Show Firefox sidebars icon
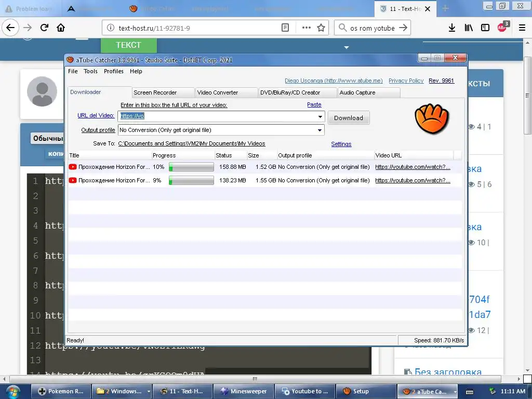The height and width of the screenshot is (399, 532). 485,28
